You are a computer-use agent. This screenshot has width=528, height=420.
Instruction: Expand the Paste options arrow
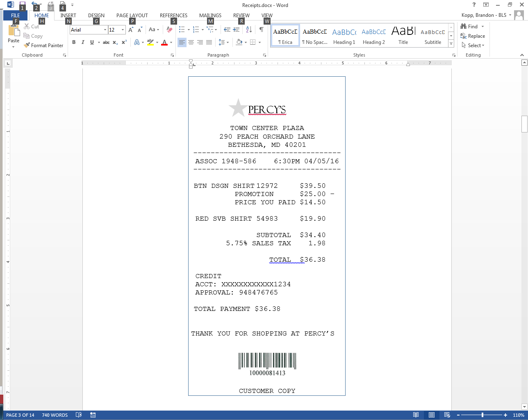pyautogui.click(x=14, y=47)
